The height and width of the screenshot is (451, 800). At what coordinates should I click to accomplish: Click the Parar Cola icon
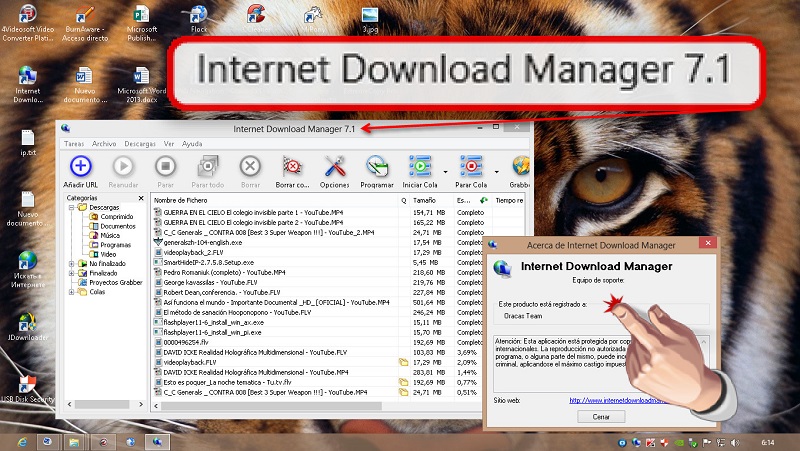[471, 166]
